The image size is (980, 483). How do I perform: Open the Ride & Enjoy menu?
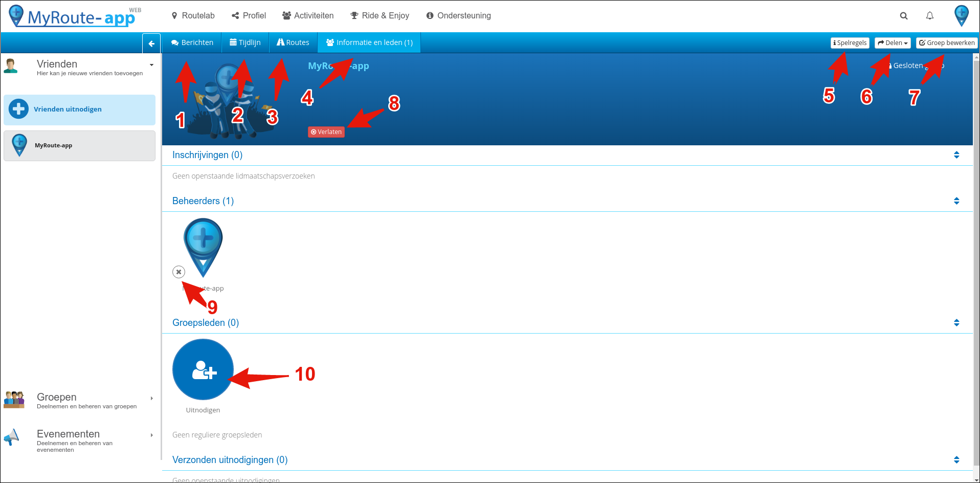point(380,16)
